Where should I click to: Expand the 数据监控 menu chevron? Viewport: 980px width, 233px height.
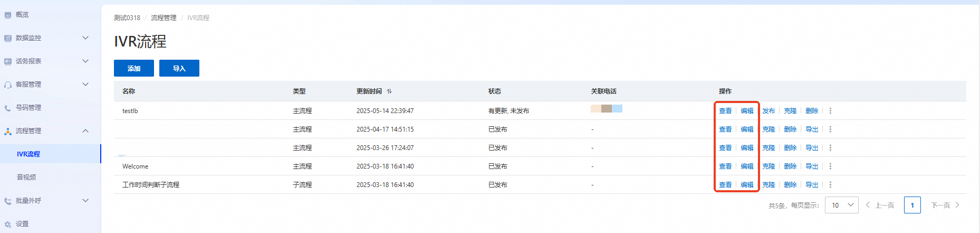pos(85,38)
